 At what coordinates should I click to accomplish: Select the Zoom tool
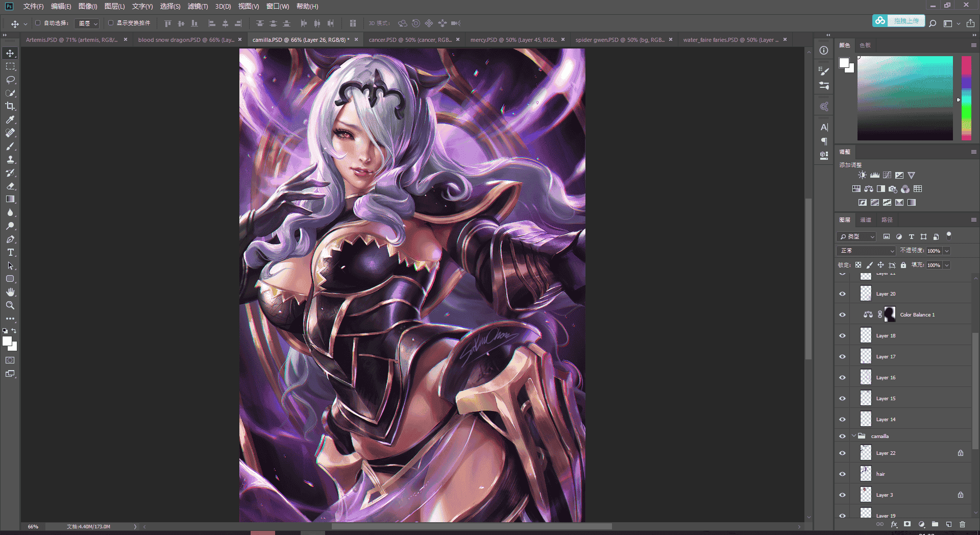[10, 305]
